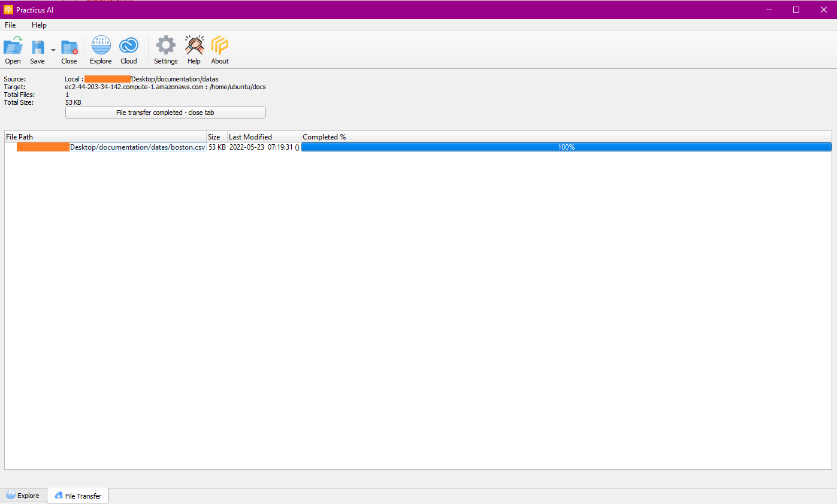Click the Help handshake icon
Image resolution: width=837 pixels, height=504 pixels.
coord(194,49)
